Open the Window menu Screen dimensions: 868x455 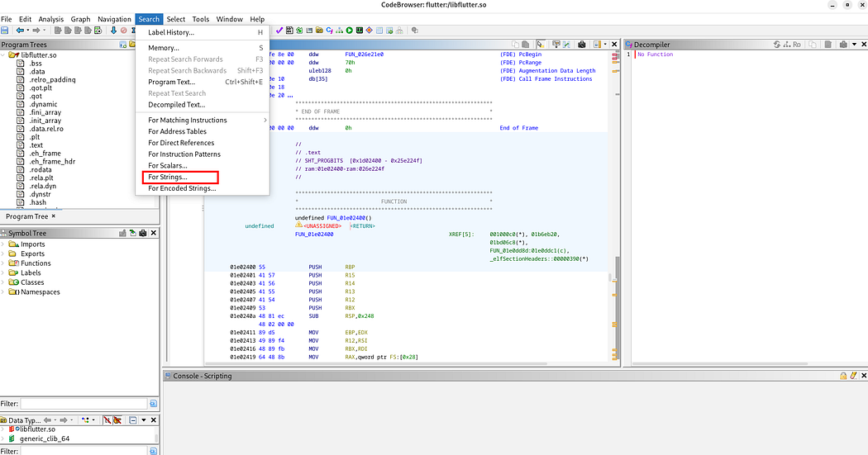pos(229,19)
